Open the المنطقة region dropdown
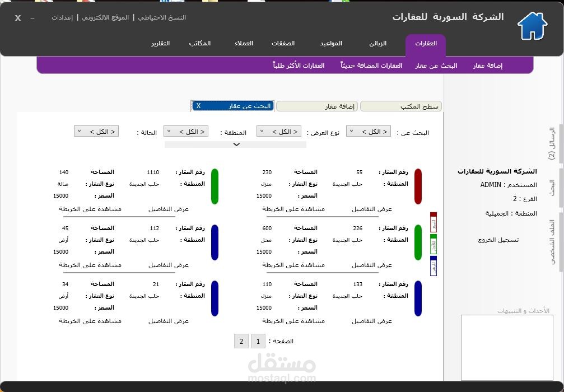Viewport: 564px width, 392px height. [185, 131]
